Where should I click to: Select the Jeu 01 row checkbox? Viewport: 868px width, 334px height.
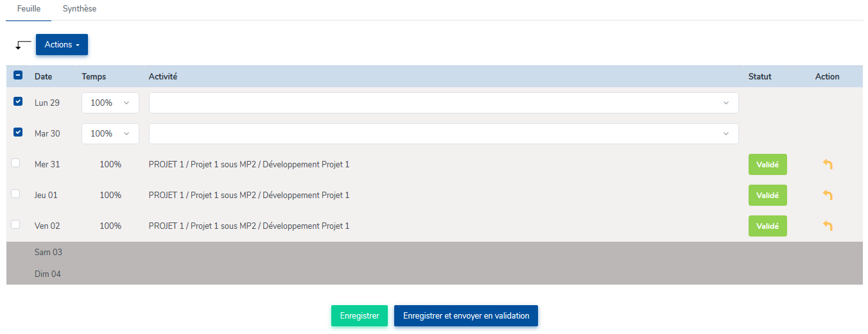tap(16, 194)
